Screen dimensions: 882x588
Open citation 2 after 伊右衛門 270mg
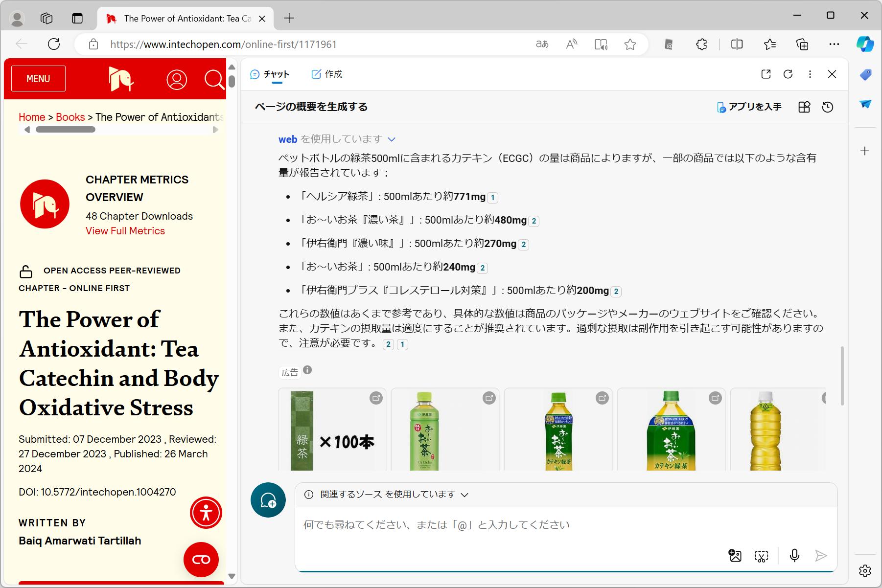524,245
